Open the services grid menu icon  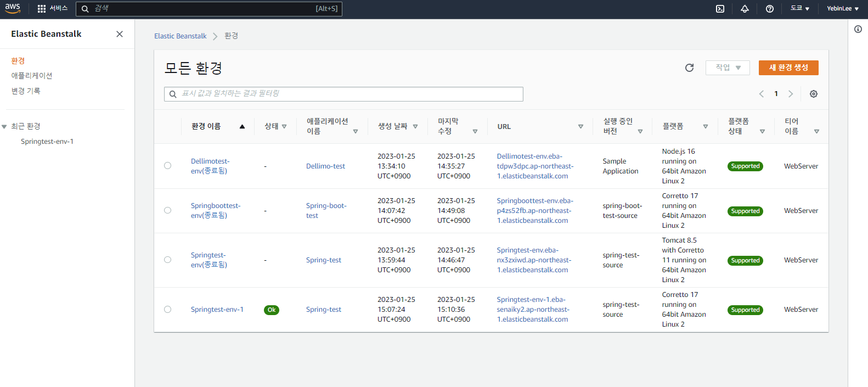point(42,9)
